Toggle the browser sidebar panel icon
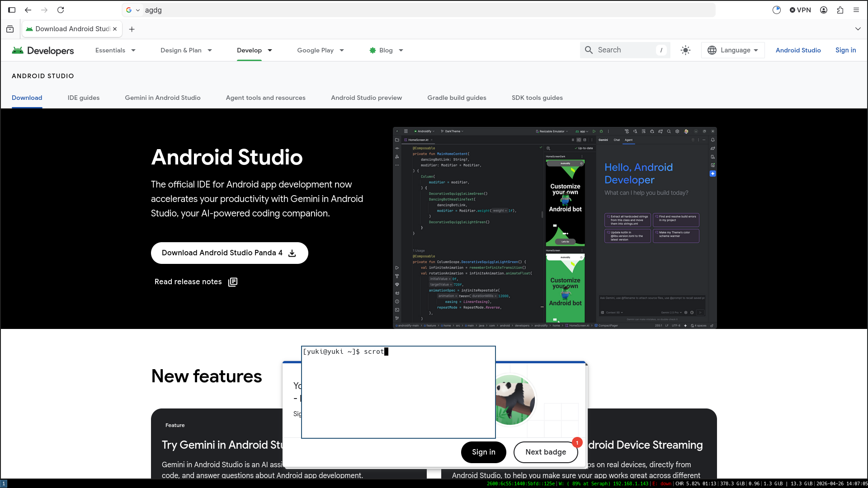868x488 pixels. coord(12,10)
